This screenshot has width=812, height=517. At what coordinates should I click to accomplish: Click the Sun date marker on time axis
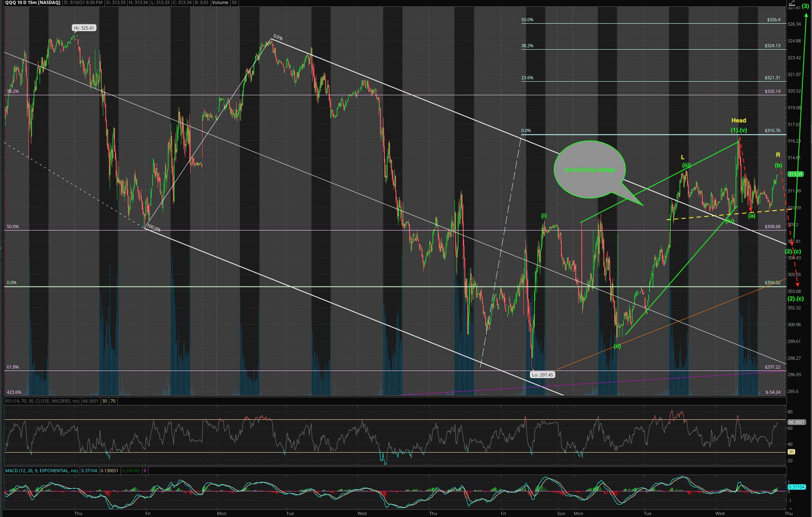coord(561,513)
